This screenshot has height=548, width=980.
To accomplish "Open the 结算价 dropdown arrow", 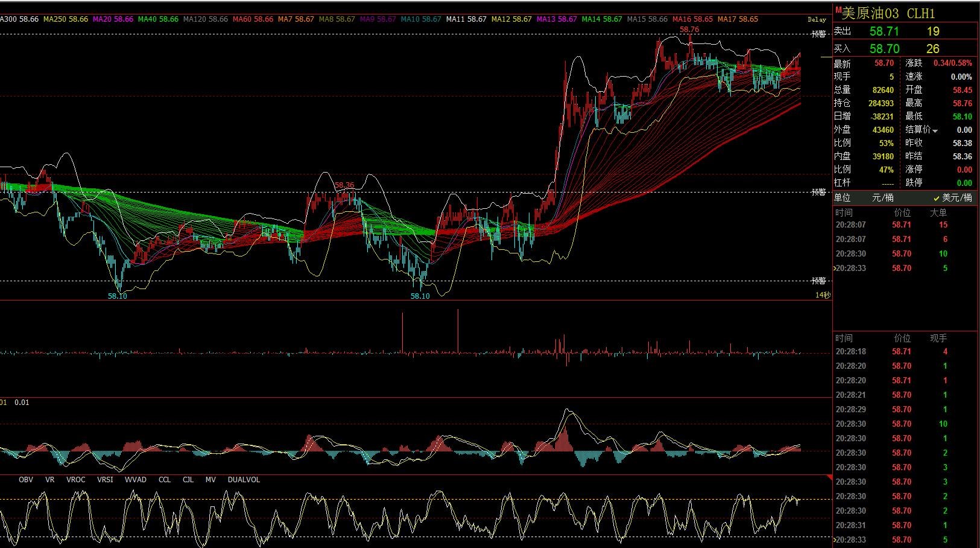I will point(935,130).
